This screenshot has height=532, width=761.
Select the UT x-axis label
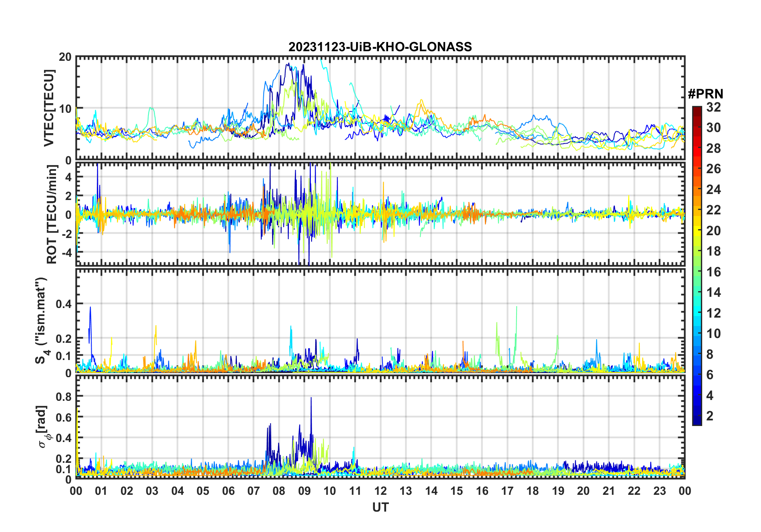tap(380, 508)
